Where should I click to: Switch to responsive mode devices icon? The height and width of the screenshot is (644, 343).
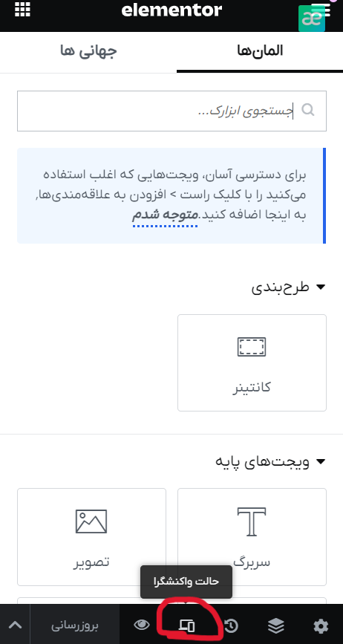pos(186,626)
